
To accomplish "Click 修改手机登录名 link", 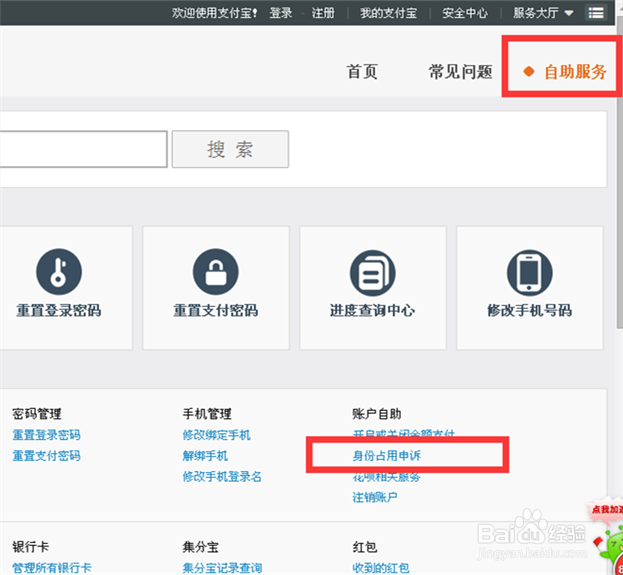I will [x=222, y=476].
